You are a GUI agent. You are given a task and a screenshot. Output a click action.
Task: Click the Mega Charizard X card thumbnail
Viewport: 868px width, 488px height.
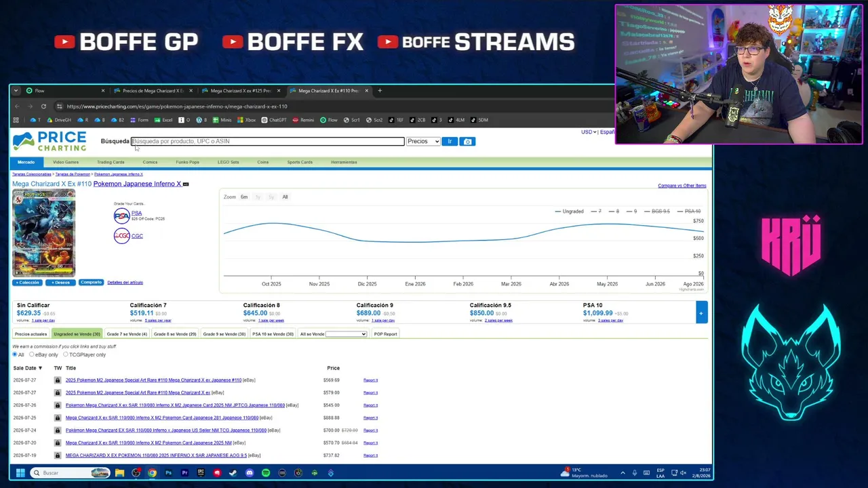[44, 234]
